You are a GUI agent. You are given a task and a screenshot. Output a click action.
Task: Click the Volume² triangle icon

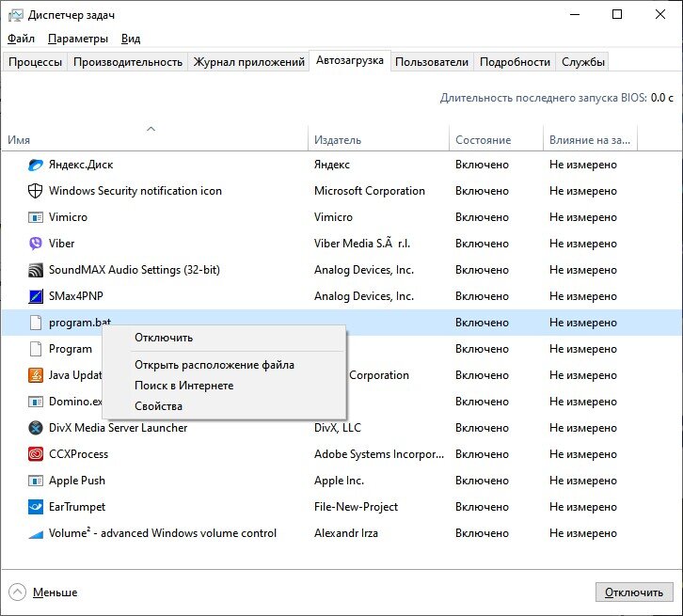coord(36,534)
